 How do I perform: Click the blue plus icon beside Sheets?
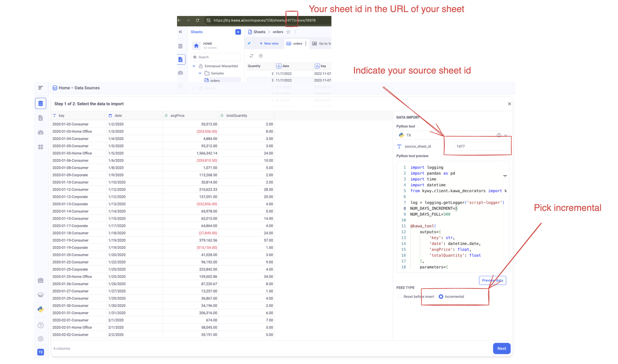[x=238, y=32]
